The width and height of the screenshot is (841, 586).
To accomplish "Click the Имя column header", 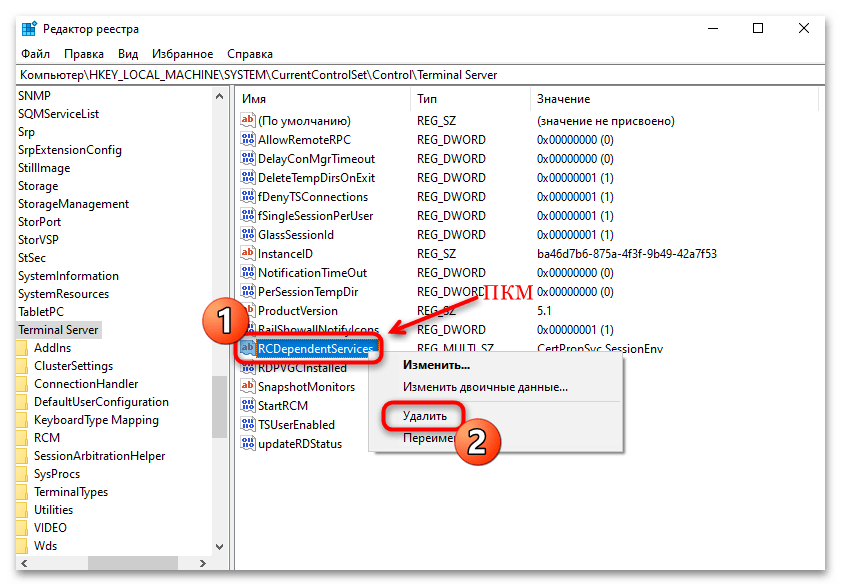I will tap(322, 99).
